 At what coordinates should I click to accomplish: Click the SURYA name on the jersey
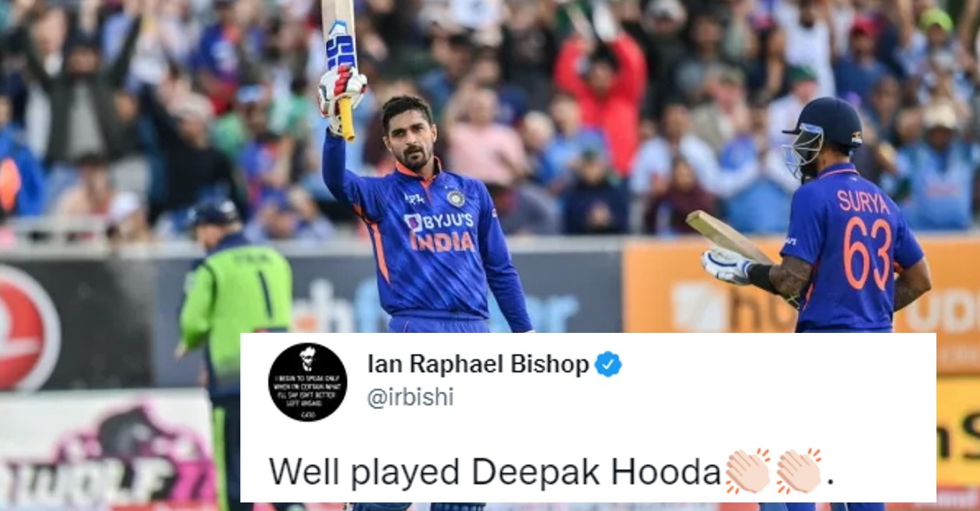click(x=863, y=202)
